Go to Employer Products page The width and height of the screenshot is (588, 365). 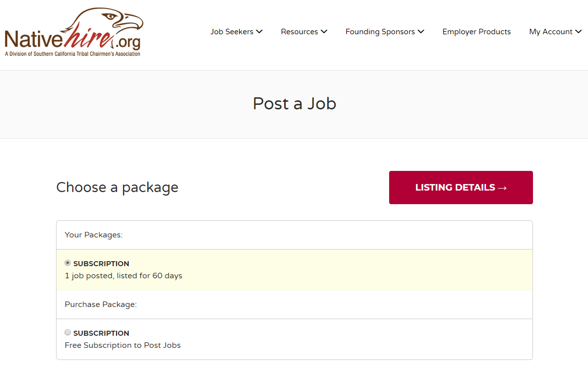tap(476, 32)
